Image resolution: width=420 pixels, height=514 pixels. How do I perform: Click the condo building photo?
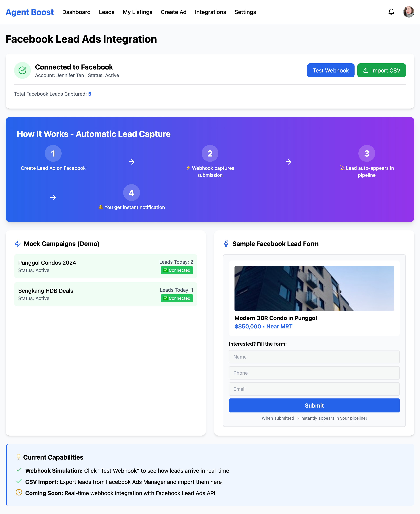point(314,289)
